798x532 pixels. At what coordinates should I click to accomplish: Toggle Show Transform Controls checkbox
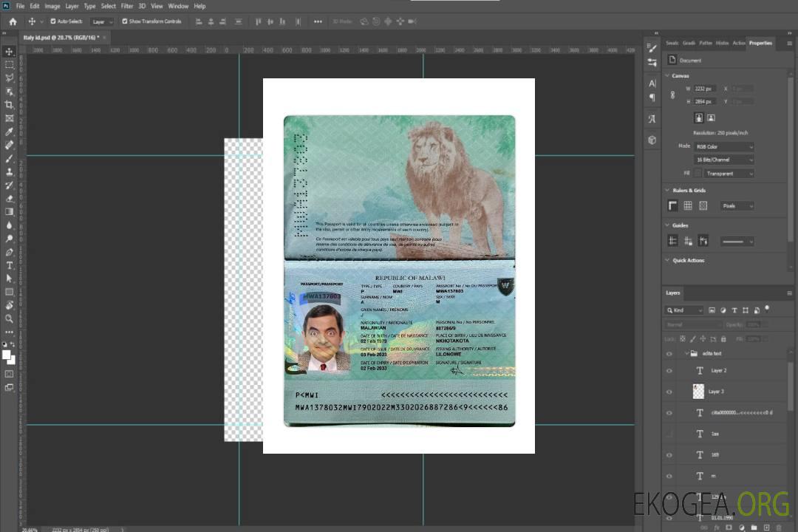125,21
